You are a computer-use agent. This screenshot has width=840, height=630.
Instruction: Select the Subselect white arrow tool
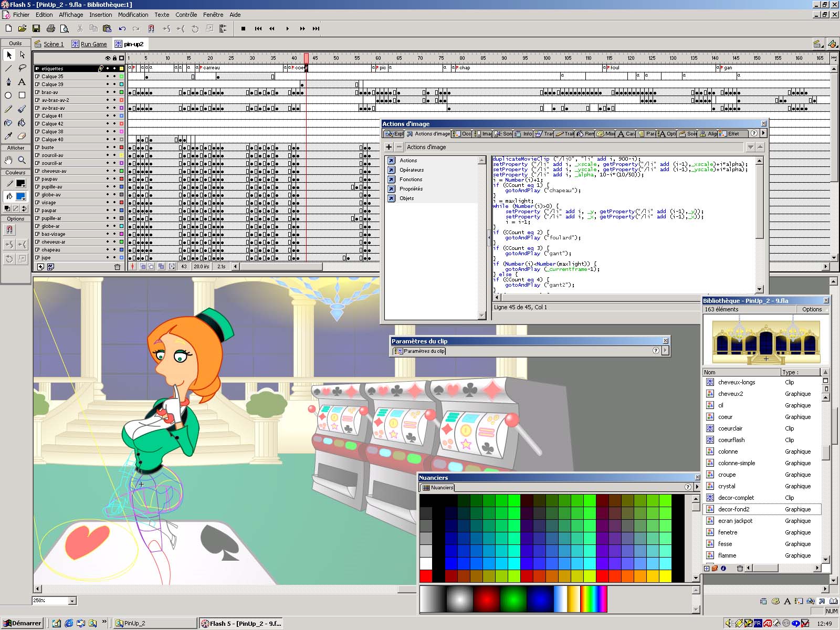click(22, 55)
